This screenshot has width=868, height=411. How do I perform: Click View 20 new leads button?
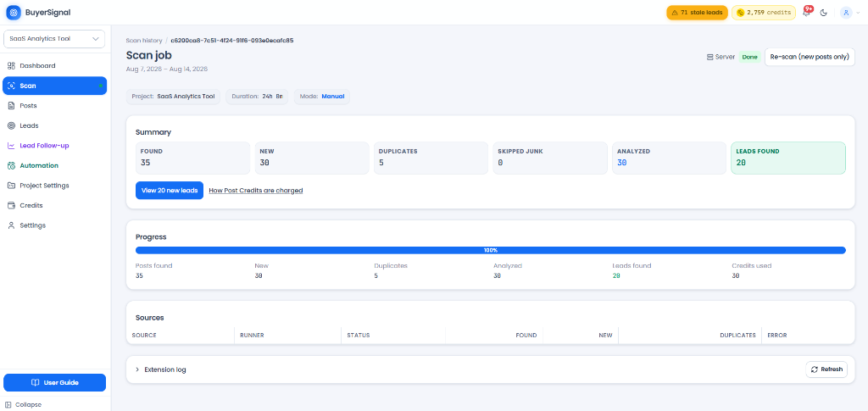170,191
